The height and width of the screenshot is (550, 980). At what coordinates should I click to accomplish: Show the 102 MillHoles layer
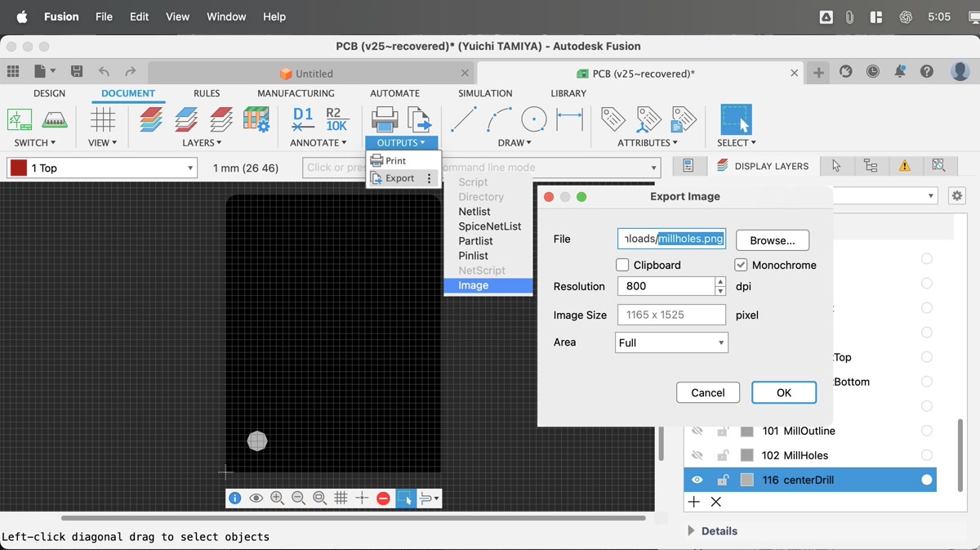coord(697,455)
